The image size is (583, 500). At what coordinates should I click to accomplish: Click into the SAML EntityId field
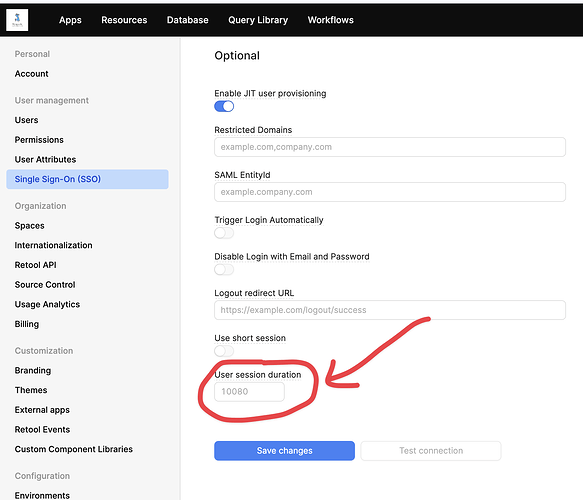click(x=390, y=192)
